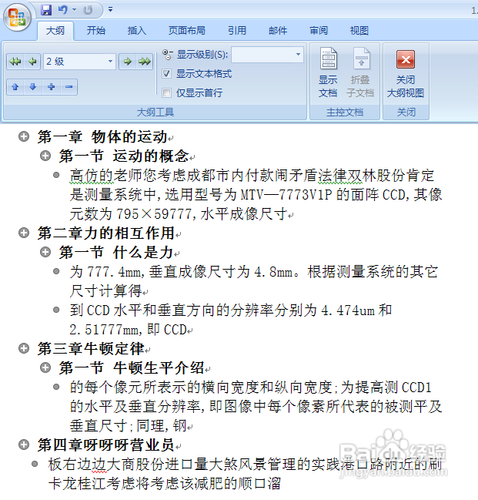This screenshot has width=478, height=500.
Task: Expand outline symbol beside 第四章呀呀呀营业员
Action: coord(24,445)
